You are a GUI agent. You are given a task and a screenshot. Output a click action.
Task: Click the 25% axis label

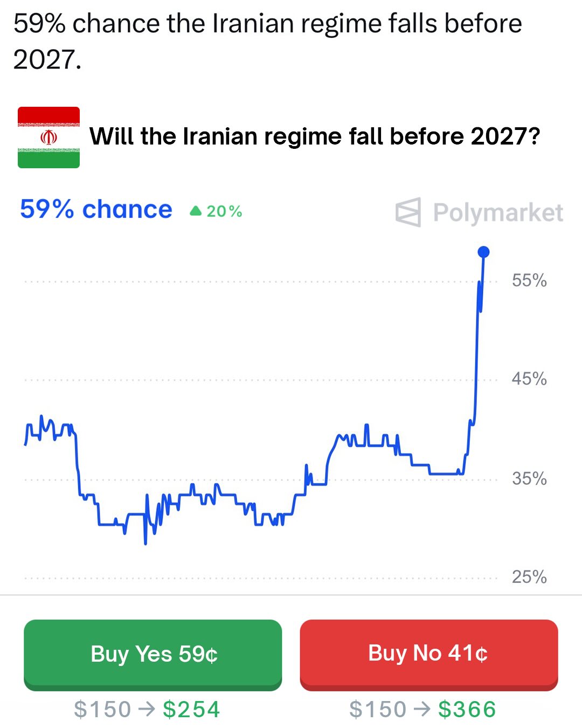point(529,577)
